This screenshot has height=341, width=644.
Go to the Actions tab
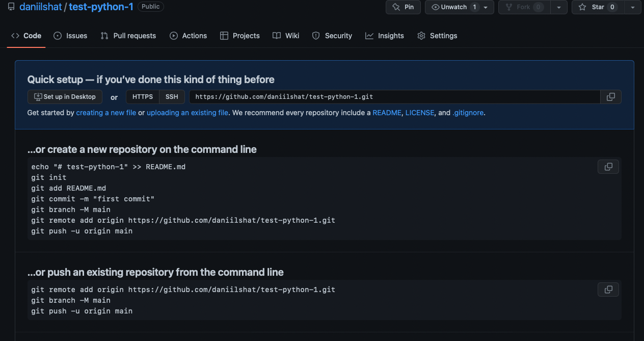188,36
